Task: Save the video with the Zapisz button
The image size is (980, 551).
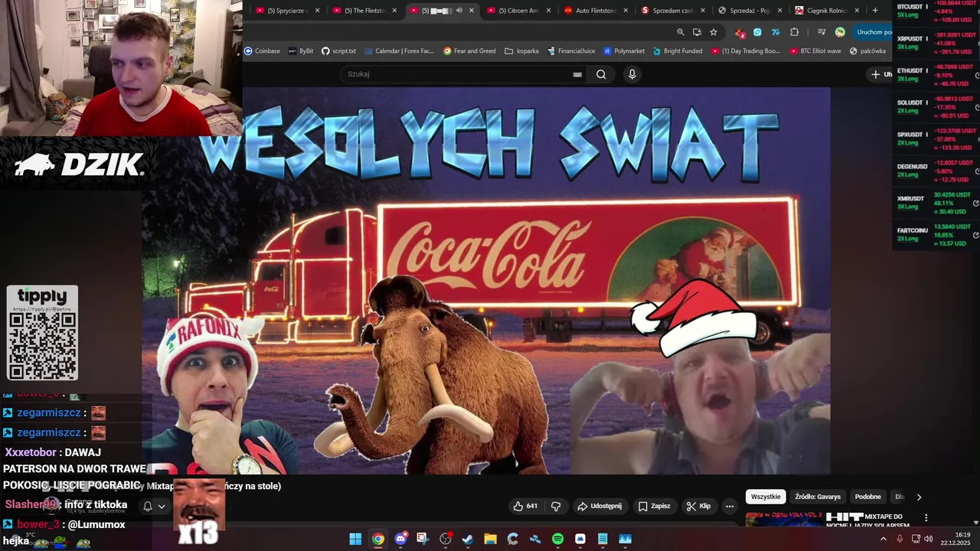Action: coord(655,506)
